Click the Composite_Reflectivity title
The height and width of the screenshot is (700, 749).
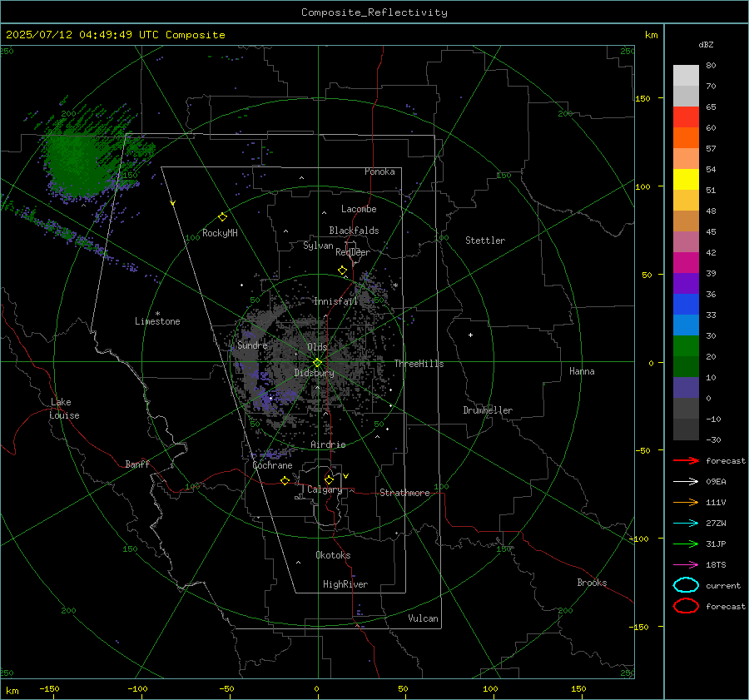tap(374, 12)
